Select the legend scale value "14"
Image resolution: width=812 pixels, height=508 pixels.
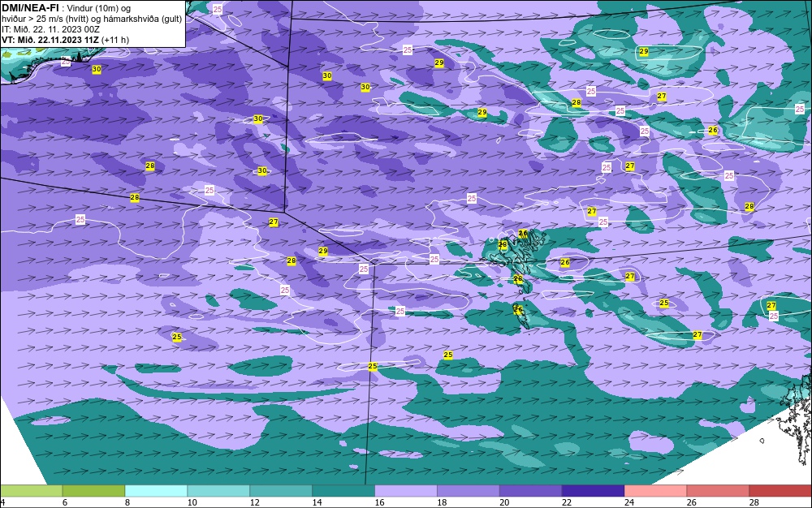317,502
